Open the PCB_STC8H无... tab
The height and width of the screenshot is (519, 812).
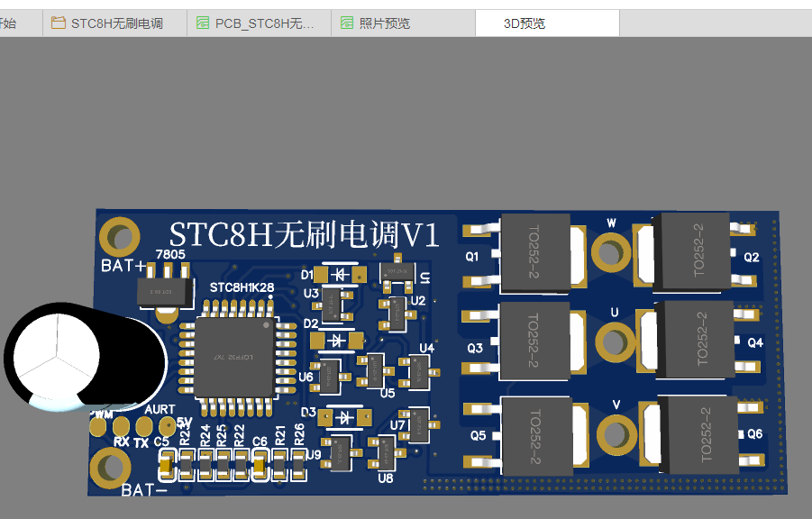(259, 23)
